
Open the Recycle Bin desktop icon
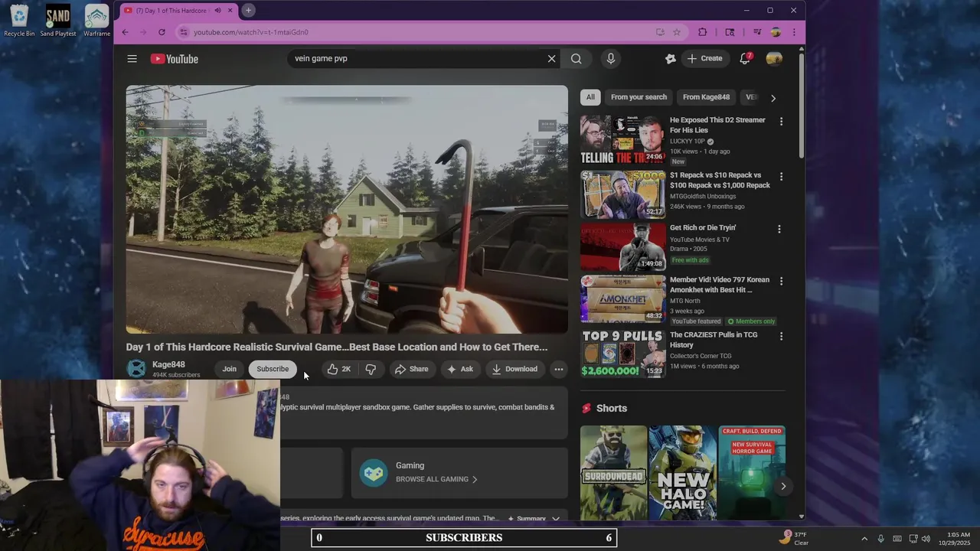coord(19,21)
